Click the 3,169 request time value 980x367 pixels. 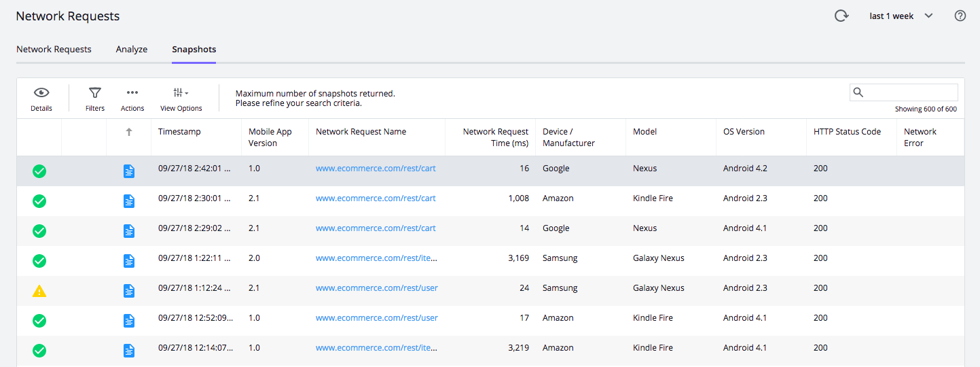point(518,258)
